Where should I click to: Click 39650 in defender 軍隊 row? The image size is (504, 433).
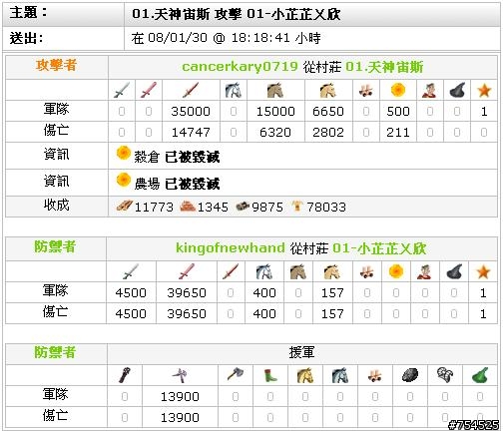187,293
